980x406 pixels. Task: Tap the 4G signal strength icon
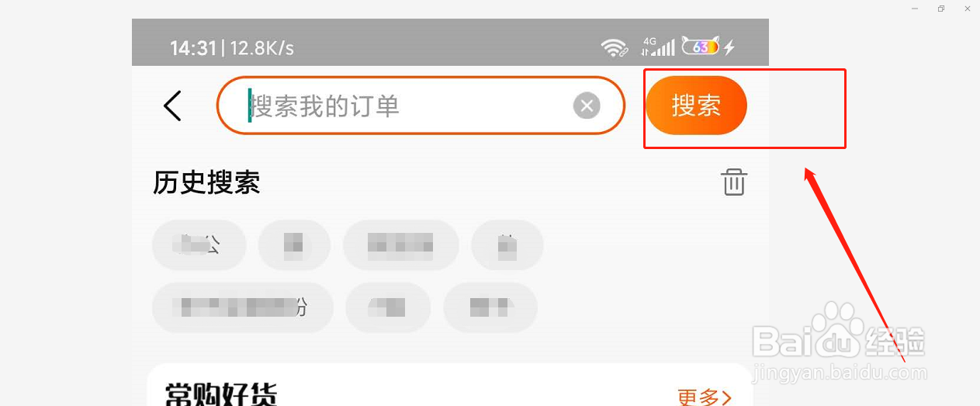[x=658, y=47]
